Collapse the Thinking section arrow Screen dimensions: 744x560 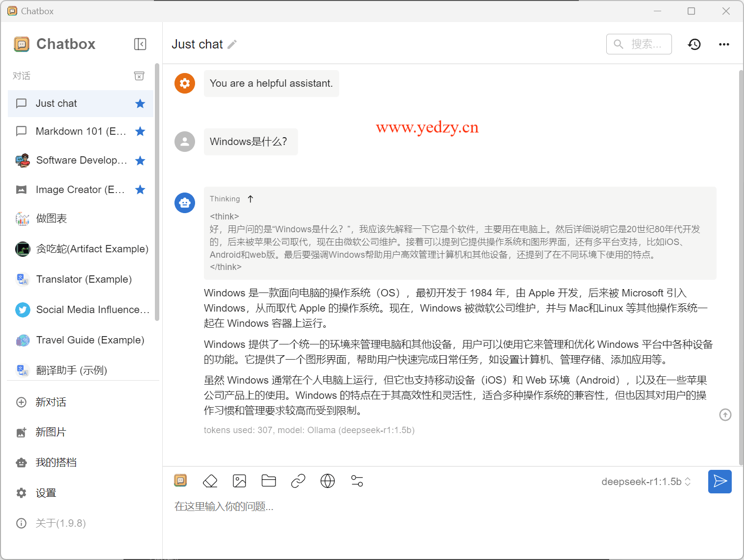[250, 199]
